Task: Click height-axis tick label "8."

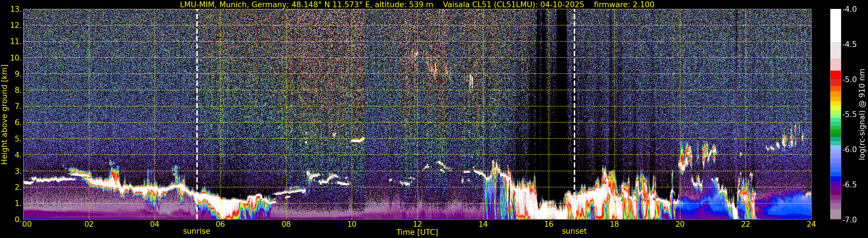Action: click(18, 90)
